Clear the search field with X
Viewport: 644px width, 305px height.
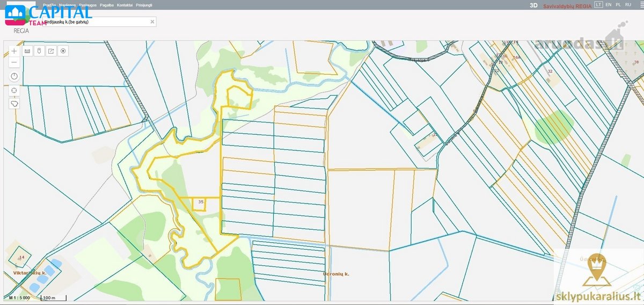tap(152, 22)
